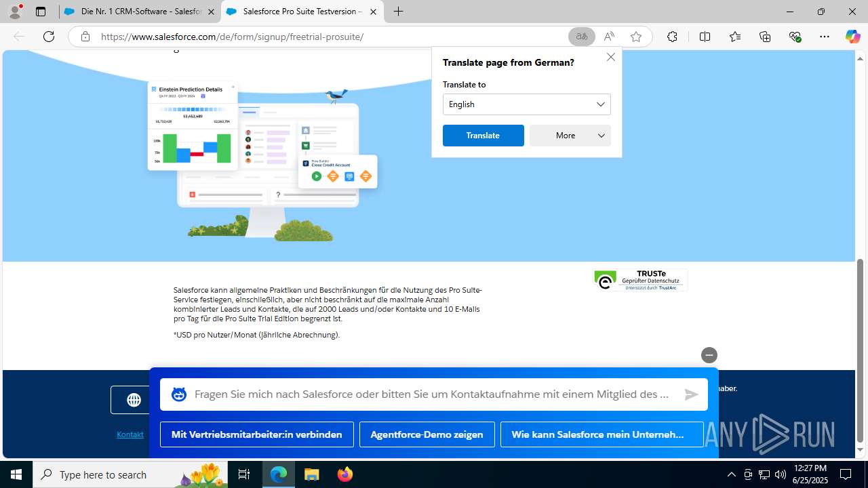The height and width of the screenshot is (488, 868).
Task: Click the page vertical scrollbar
Action: 861,349
